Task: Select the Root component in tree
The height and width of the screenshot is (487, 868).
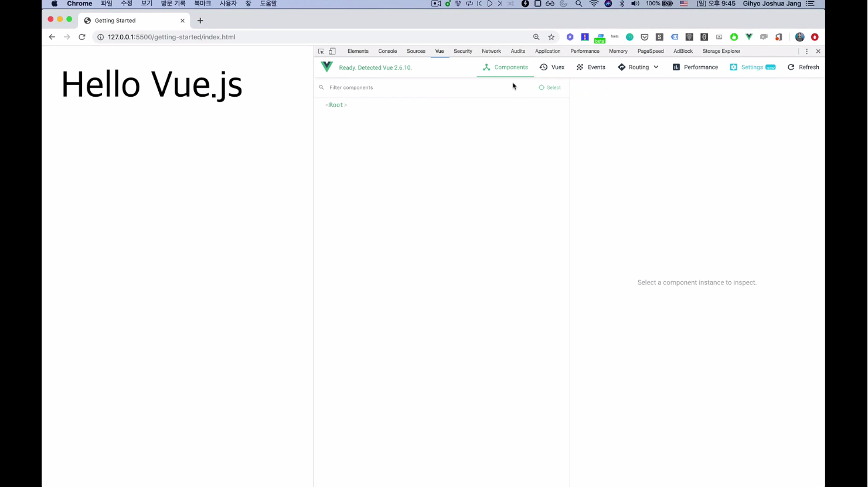Action: click(x=336, y=105)
